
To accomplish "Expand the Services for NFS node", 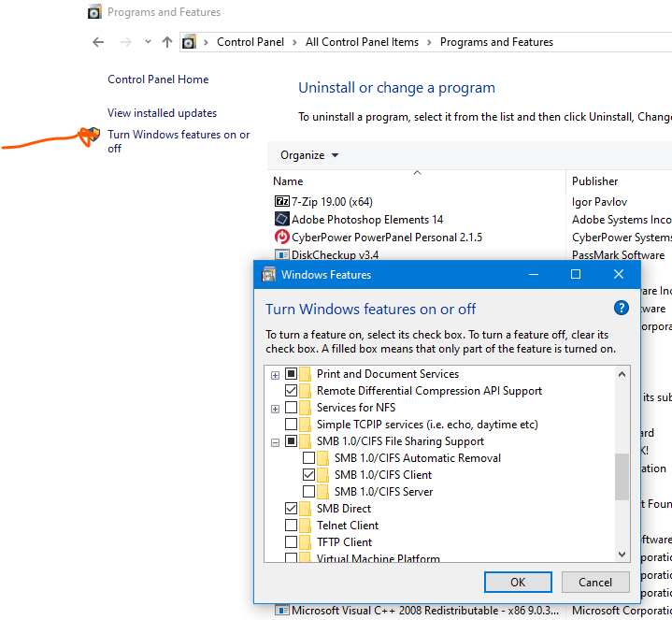I will pyautogui.click(x=275, y=409).
